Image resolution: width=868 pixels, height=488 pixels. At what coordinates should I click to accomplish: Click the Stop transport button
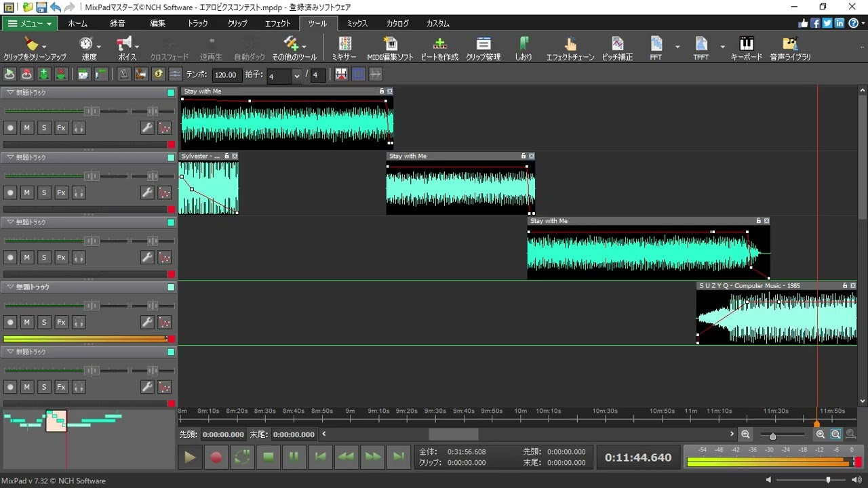(x=268, y=457)
